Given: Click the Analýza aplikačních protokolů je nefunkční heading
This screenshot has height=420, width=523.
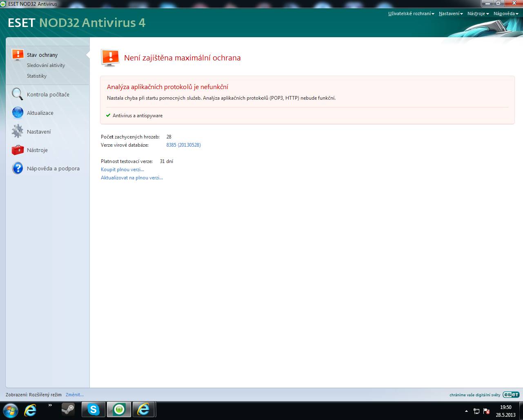Looking at the screenshot, I should point(167,87).
